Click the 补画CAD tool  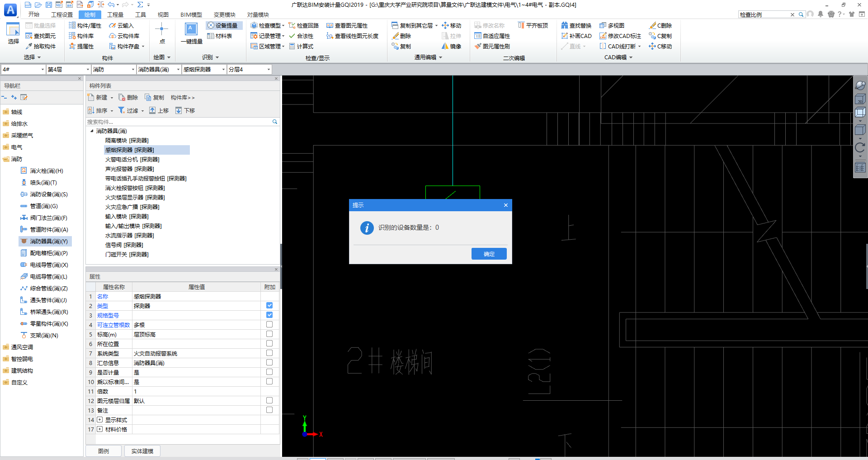pos(576,36)
